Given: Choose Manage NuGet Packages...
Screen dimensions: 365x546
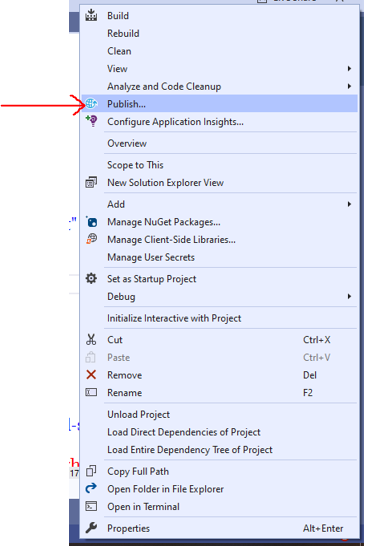Looking at the screenshot, I should tap(219, 222).
